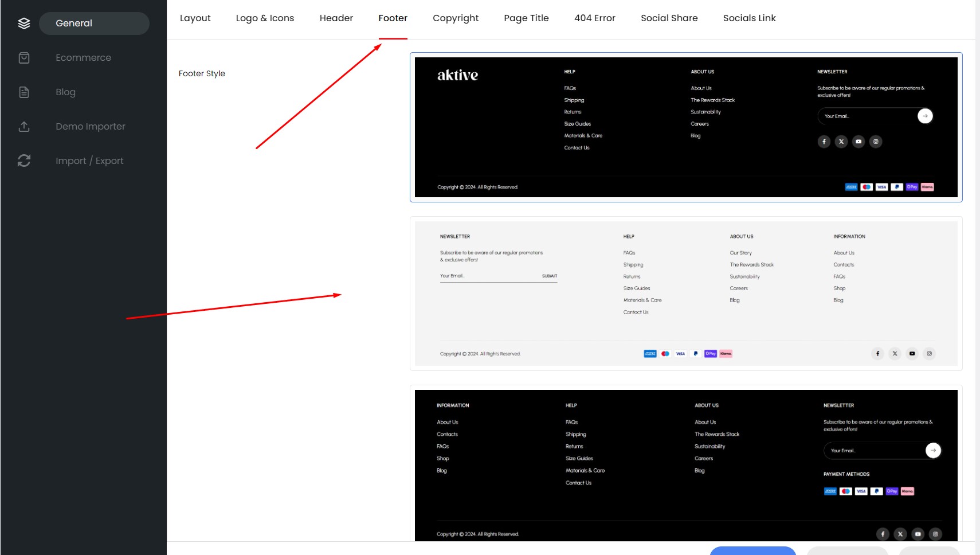Click the Demo Importer upload icon
This screenshot has width=980, height=555.
(x=24, y=127)
